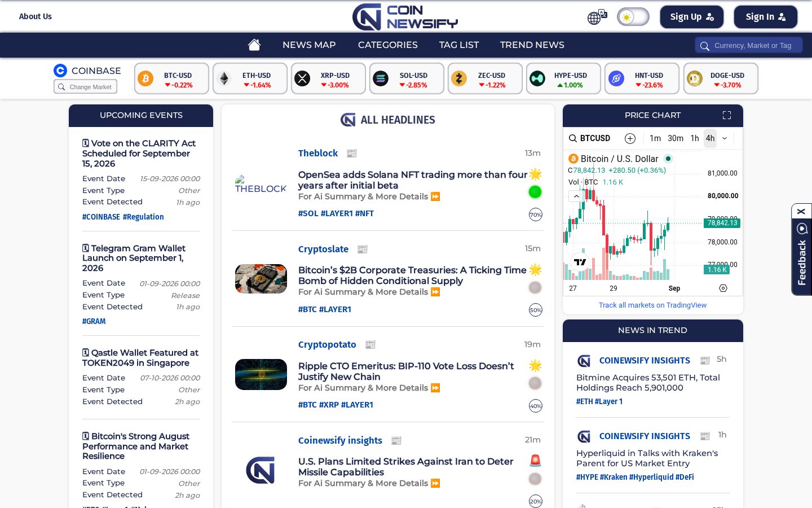Select the DOGE-USD ticker card
The height and width of the screenshot is (508, 812).
tap(721, 78)
